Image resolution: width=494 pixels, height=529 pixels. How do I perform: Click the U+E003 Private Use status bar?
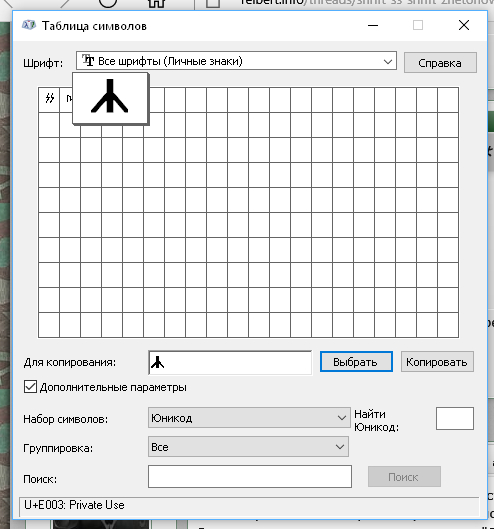pyautogui.click(x=249, y=506)
